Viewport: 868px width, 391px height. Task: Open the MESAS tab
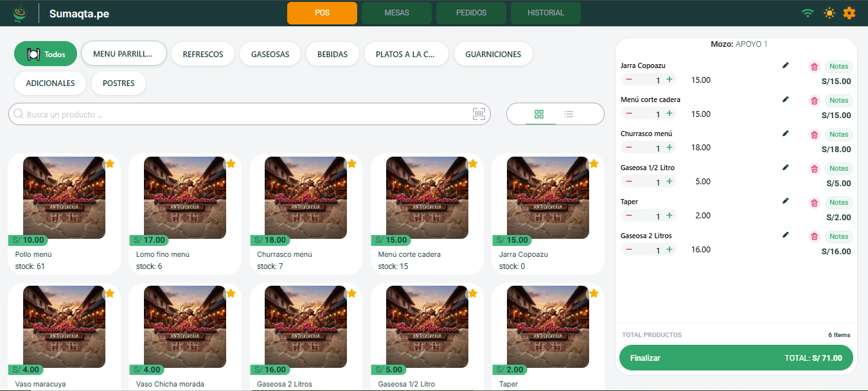tap(396, 13)
